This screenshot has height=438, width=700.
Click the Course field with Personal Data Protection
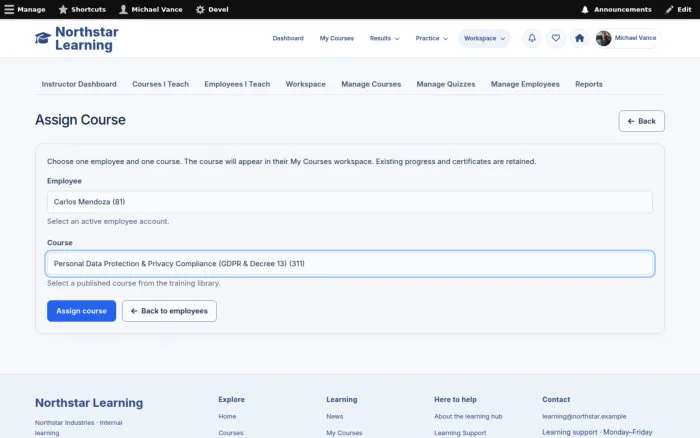click(350, 264)
